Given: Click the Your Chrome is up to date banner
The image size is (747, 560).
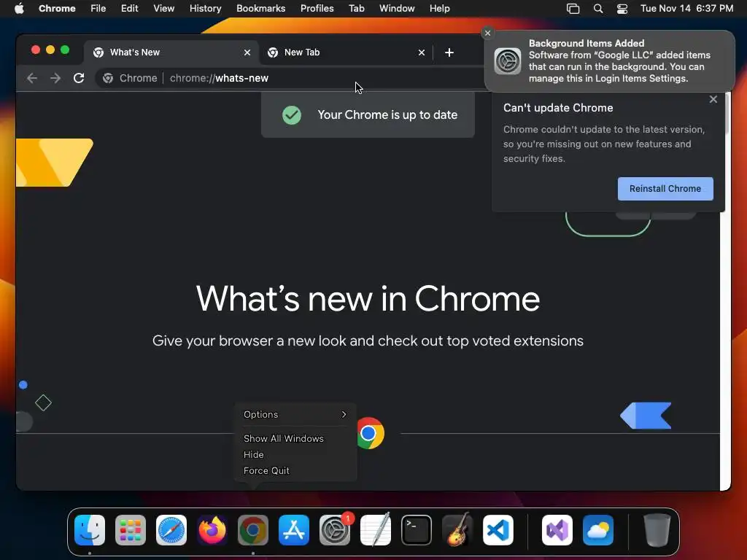Looking at the screenshot, I should tap(368, 114).
